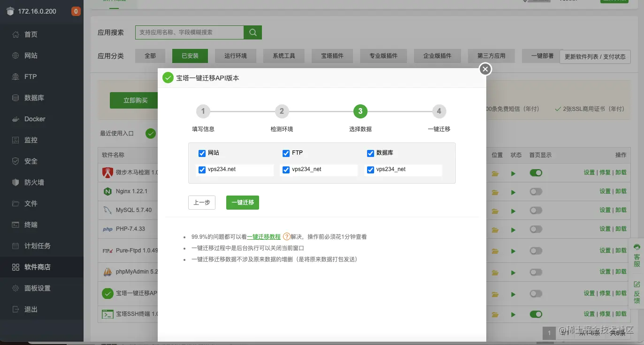This screenshot has height=345, width=644.
Task: Enable 首页显示 toggle for MySQL row
Action: (536, 210)
